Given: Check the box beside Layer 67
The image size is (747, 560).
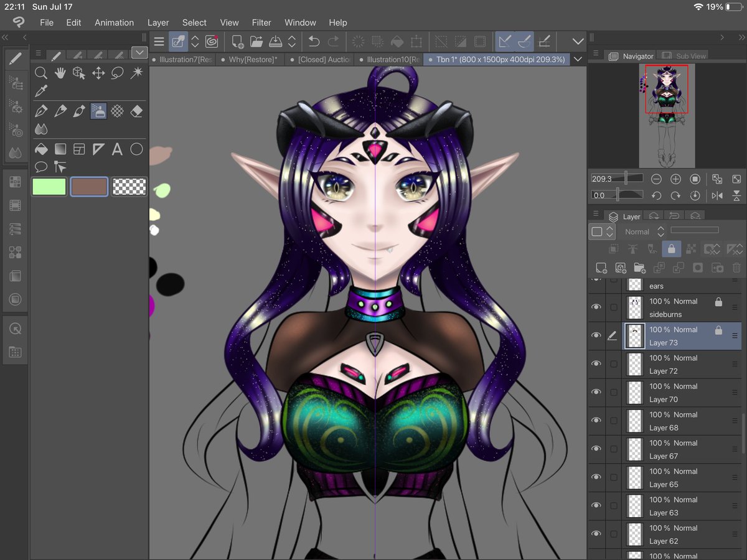Looking at the screenshot, I should (x=614, y=449).
